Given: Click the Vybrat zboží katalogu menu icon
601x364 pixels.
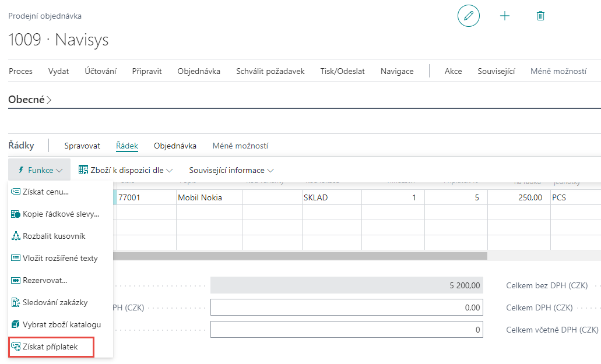Looking at the screenshot, I should point(16,324).
